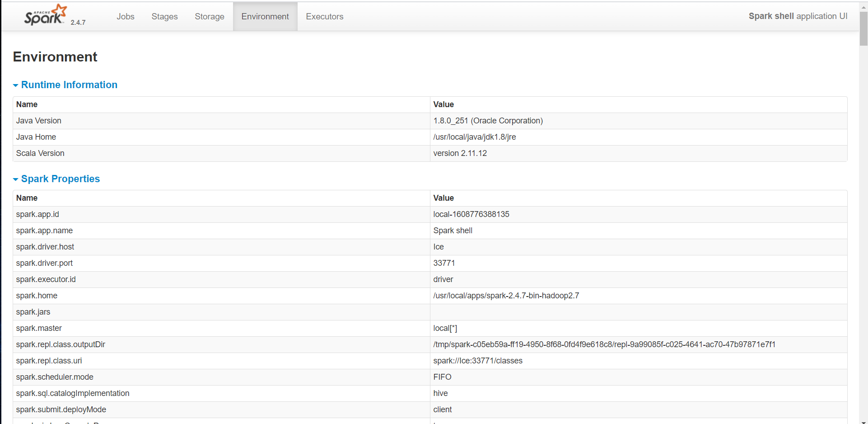This screenshot has width=868, height=424.
Task: Select the Java Home name cell
Action: 221,137
